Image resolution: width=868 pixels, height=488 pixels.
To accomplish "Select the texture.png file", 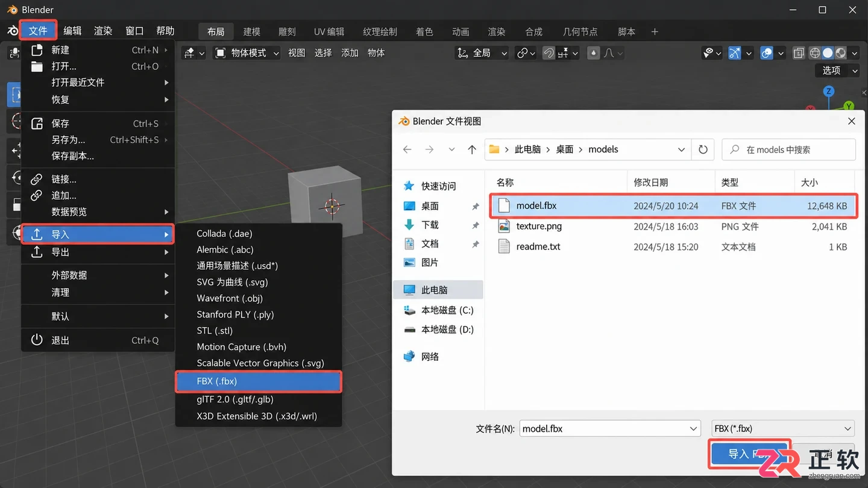I will pyautogui.click(x=673, y=227).
